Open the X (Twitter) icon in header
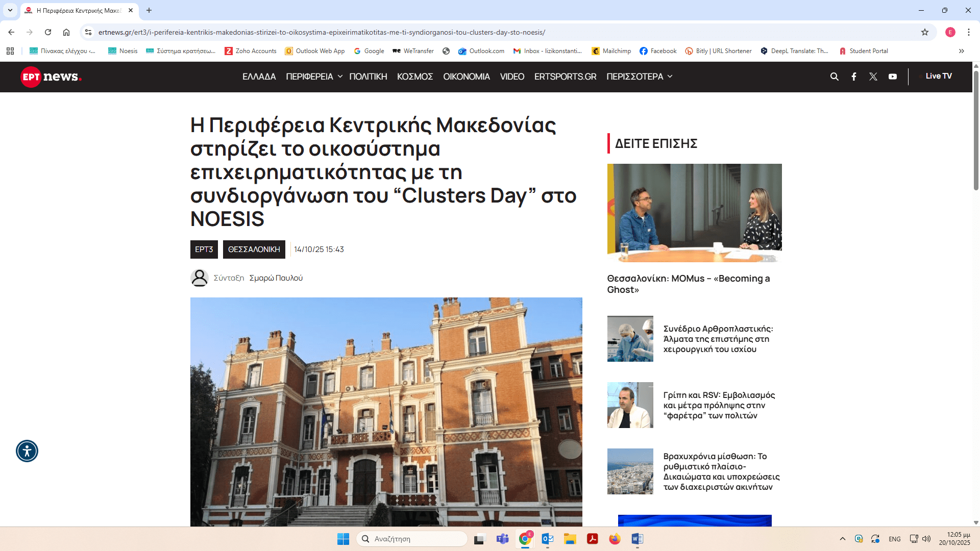The height and width of the screenshot is (551, 980). tap(873, 77)
